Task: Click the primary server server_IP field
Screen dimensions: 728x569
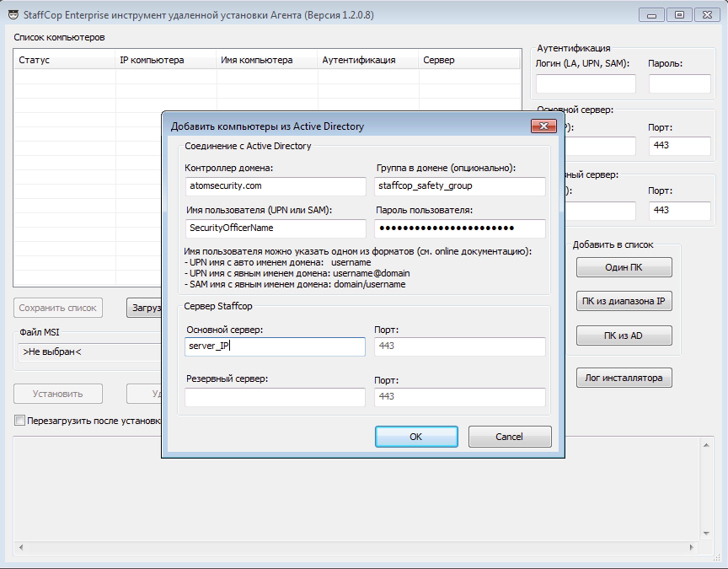Action: click(x=275, y=346)
